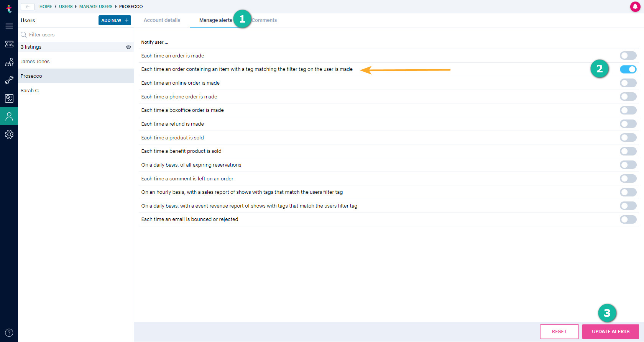The width and height of the screenshot is (644, 342).
Task: Enable hourly sales report alert toggle
Action: 628,192
